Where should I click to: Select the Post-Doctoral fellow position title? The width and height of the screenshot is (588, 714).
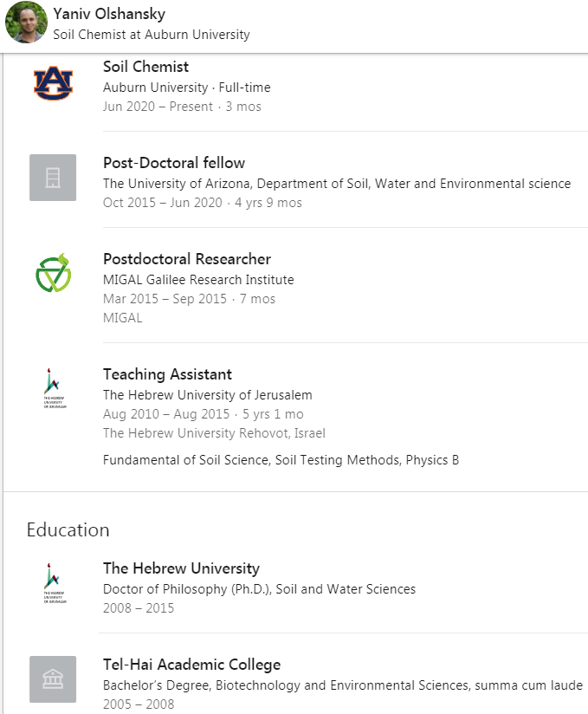(173, 163)
